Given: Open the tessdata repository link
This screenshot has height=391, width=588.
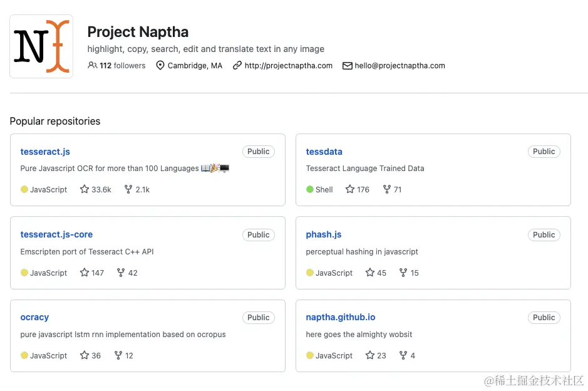Looking at the screenshot, I should click(x=324, y=152).
